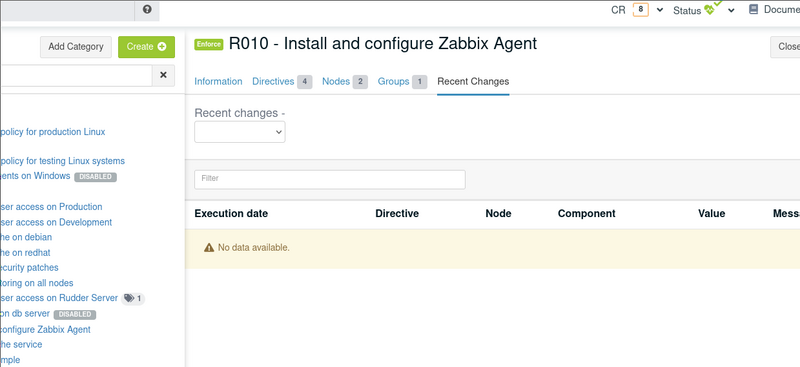Image resolution: width=800 pixels, height=367 pixels.
Task: Click the Enforce policy mode badge
Action: coord(209,44)
